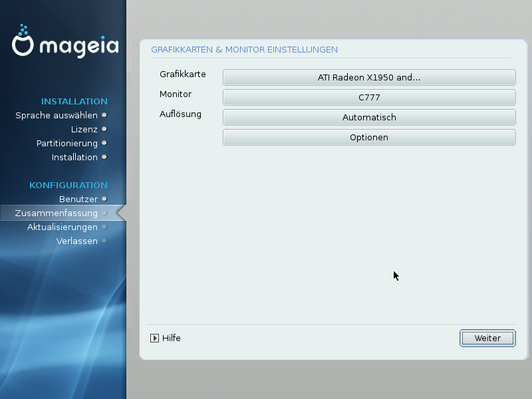
Task: Select the Verlassen step
Action: point(76,241)
